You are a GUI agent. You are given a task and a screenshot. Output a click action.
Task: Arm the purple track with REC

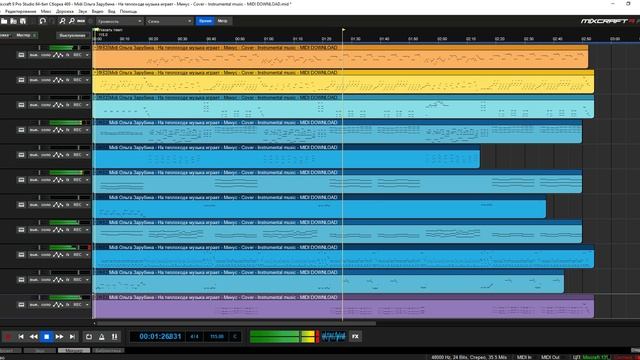(x=78, y=305)
